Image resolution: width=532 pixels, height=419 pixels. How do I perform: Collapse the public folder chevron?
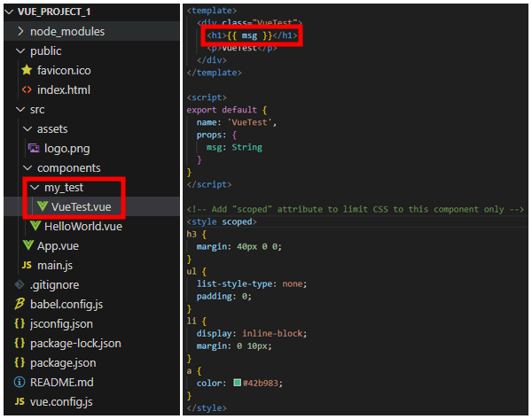(20, 50)
